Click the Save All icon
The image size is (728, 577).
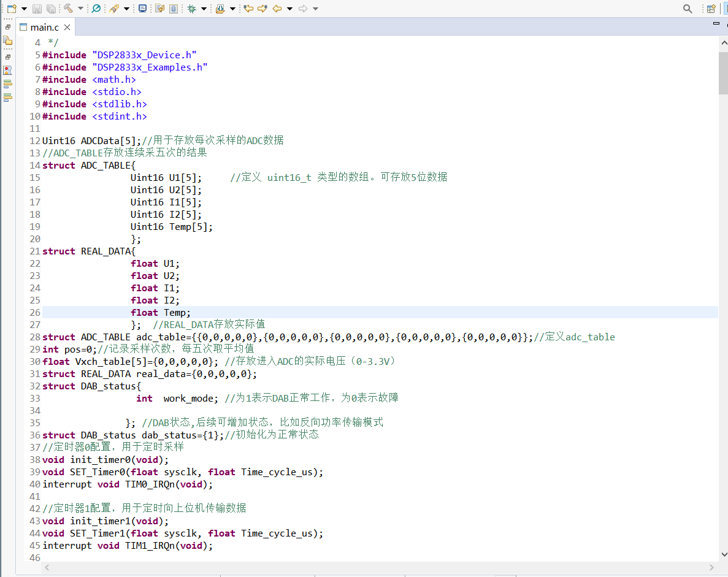51,9
